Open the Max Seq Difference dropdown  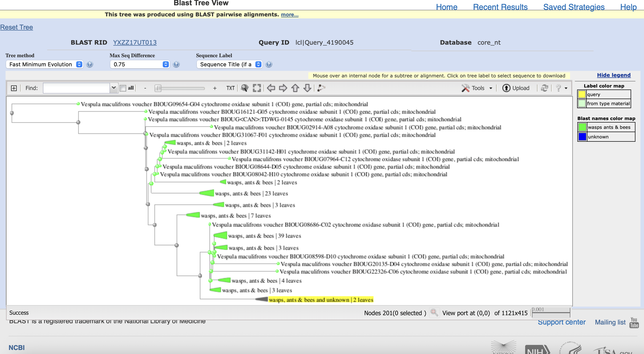pos(140,64)
